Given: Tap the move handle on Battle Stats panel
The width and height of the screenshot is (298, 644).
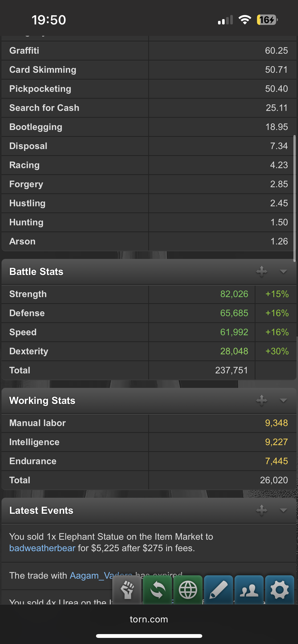Looking at the screenshot, I should point(262,272).
